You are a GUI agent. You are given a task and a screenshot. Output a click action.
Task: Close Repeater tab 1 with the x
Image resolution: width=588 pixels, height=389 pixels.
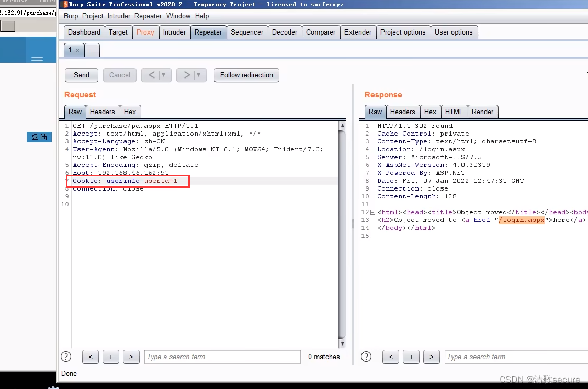click(x=77, y=50)
